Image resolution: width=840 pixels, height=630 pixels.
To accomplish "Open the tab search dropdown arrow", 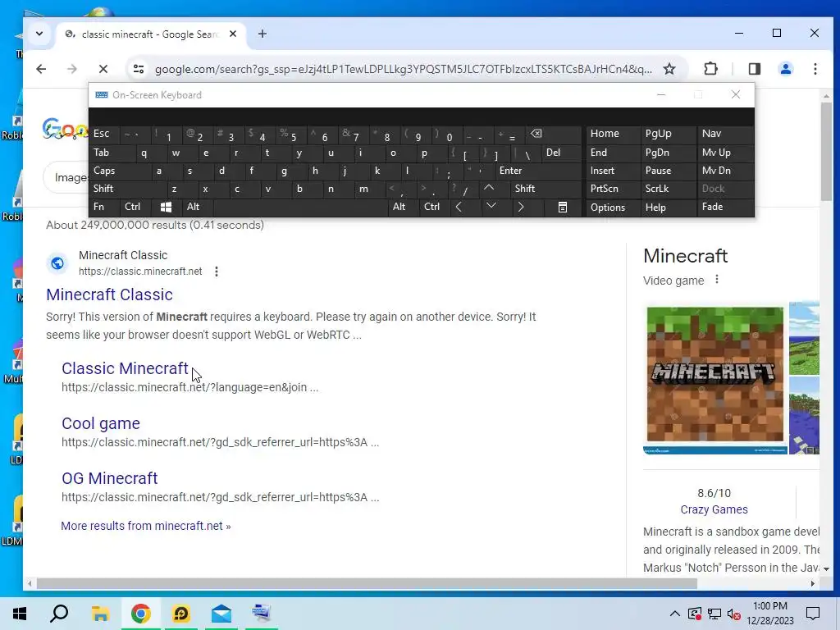I will [39, 34].
